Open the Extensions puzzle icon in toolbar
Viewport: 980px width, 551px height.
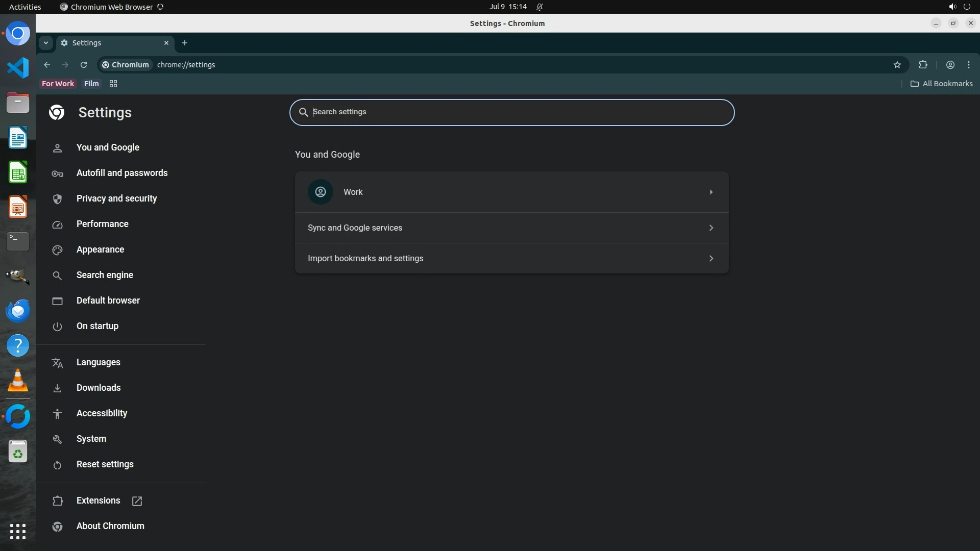(x=923, y=65)
